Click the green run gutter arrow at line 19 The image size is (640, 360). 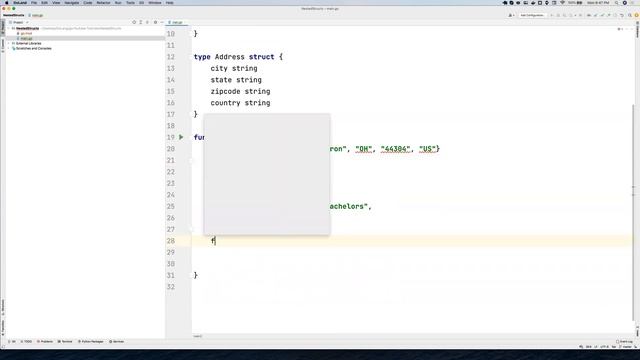[181, 137]
